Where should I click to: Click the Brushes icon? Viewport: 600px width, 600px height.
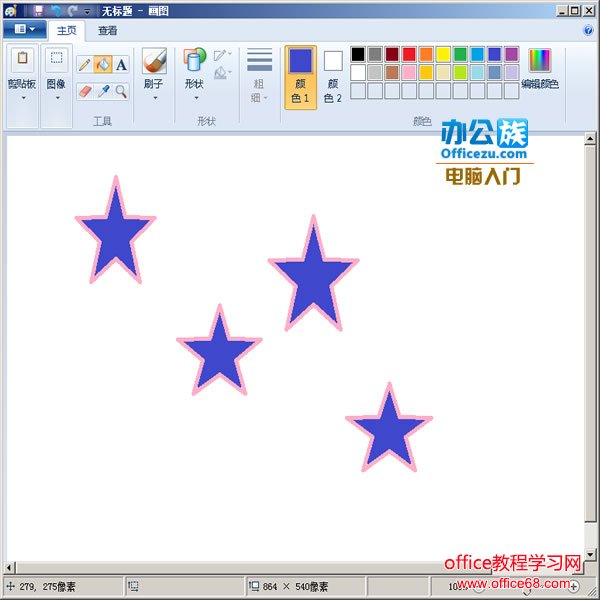154,60
